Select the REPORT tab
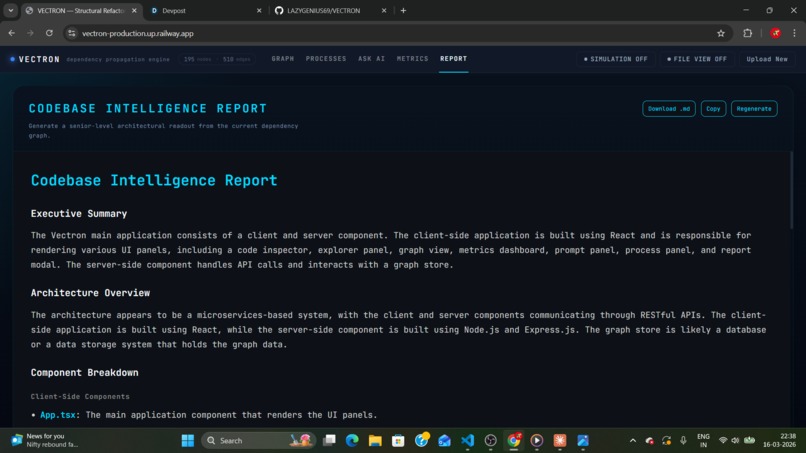Image resolution: width=806 pixels, height=453 pixels. 453,59
